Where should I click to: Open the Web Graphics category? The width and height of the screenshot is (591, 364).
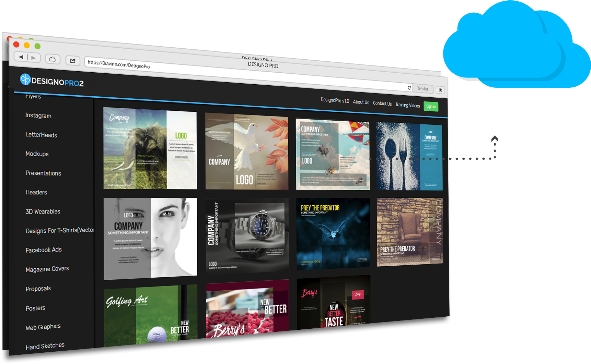(x=43, y=327)
